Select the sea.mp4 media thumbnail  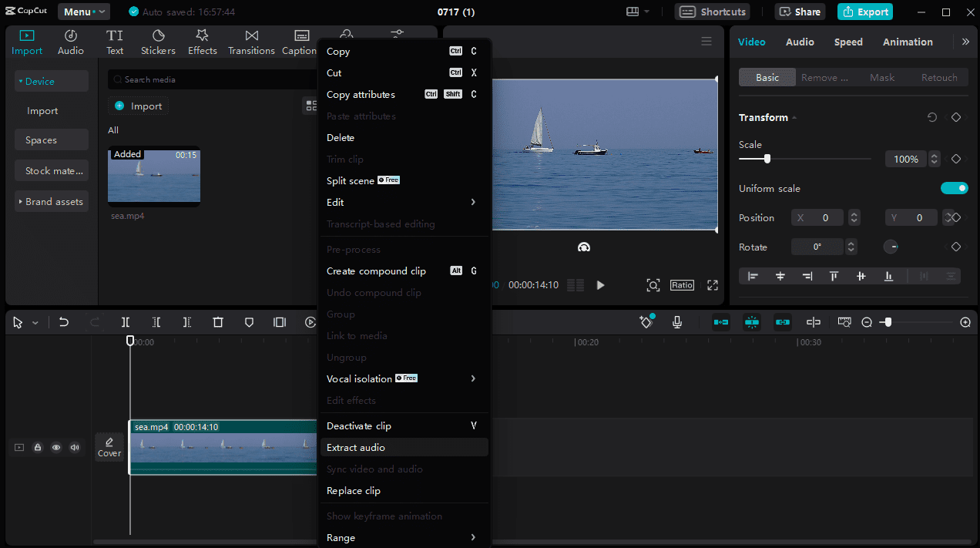(x=154, y=177)
